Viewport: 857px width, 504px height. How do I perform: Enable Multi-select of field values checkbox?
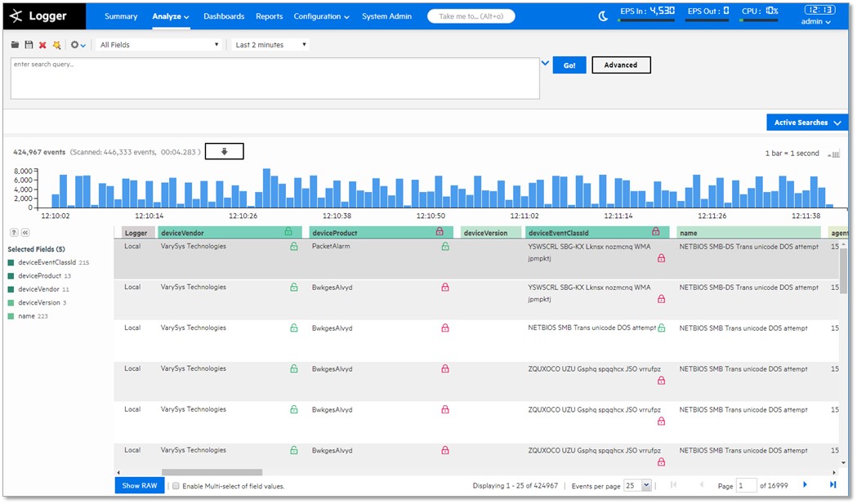176,486
